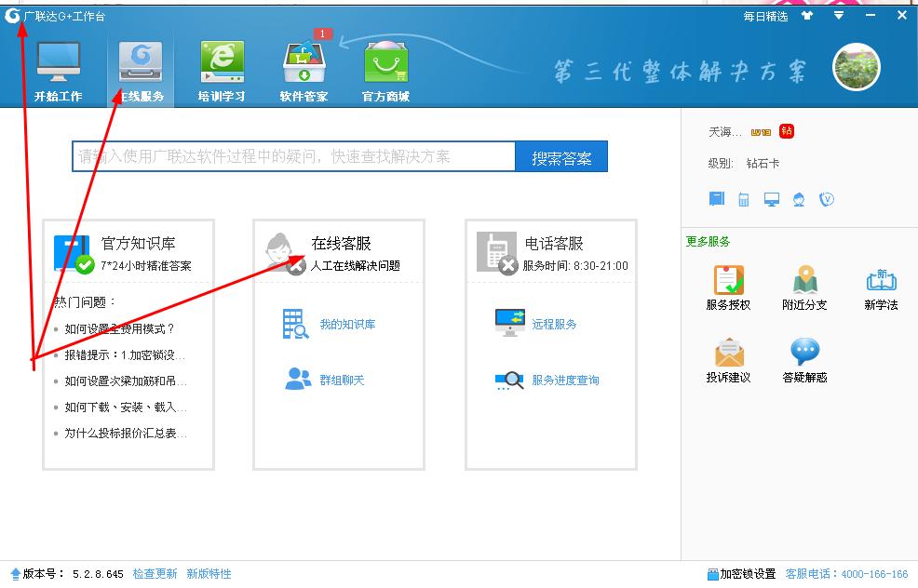Click the blue book icon under 级别
The height and width of the screenshot is (588, 918).
717,199
